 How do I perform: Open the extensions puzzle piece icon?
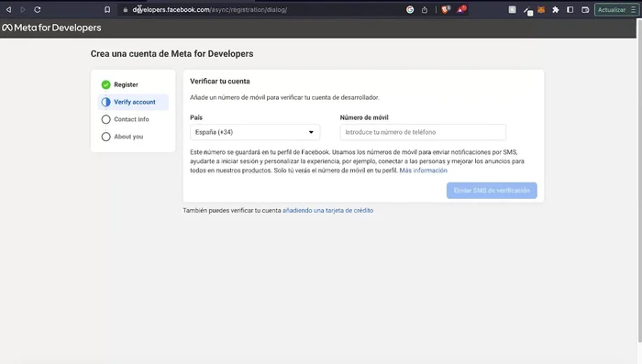556,10
